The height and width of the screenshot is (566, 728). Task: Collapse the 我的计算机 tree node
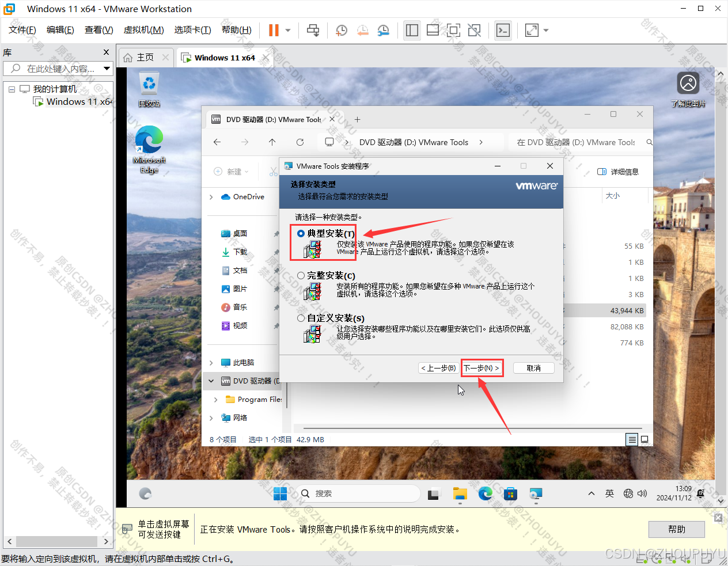click(x=12, y=89)
